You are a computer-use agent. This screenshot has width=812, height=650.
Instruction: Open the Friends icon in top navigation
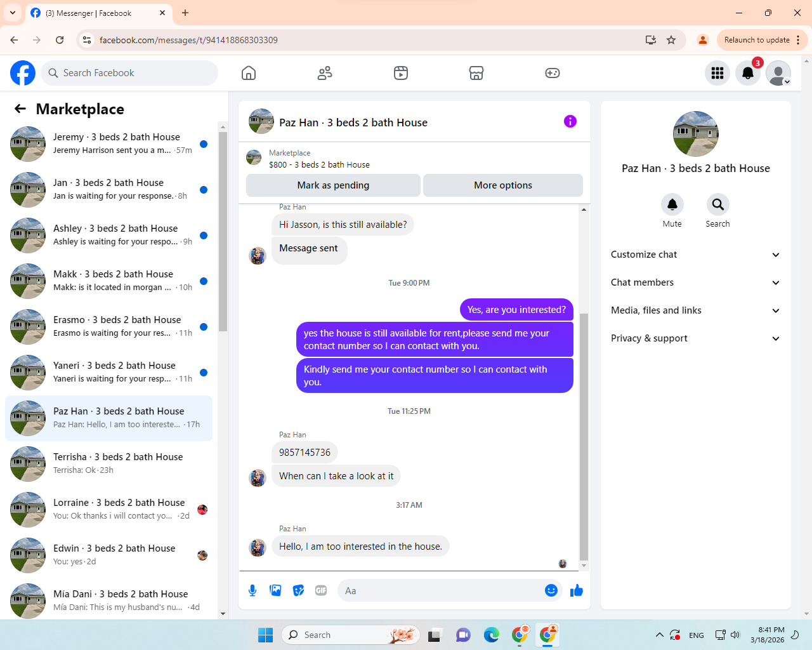[x=325, y=73]
